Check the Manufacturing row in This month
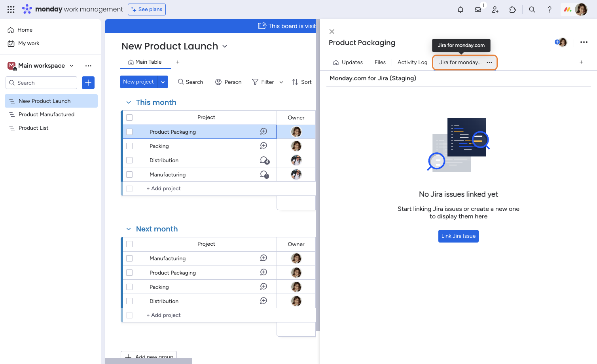Image resolution: width=597 pixels, height=364 pixels. 129,174
